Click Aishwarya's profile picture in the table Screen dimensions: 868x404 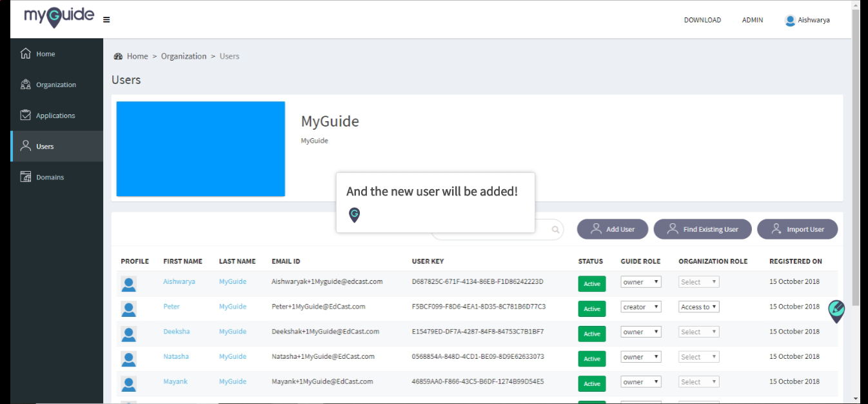click(129, 284)
